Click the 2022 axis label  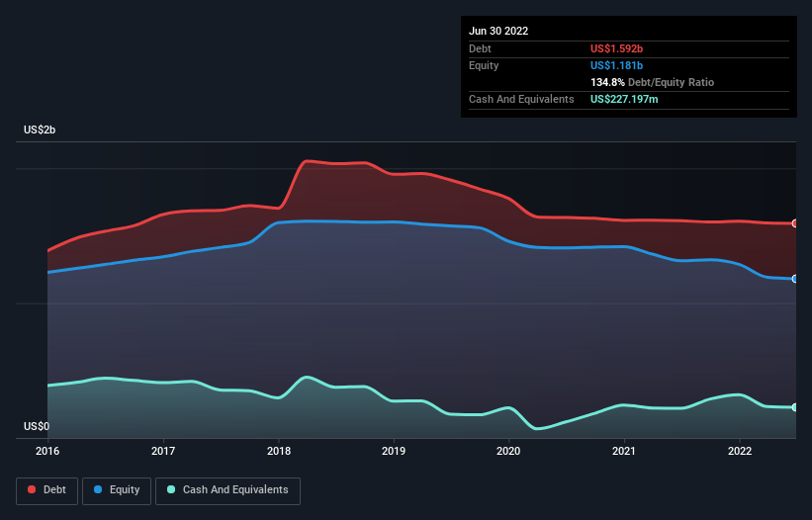(740, 451)
